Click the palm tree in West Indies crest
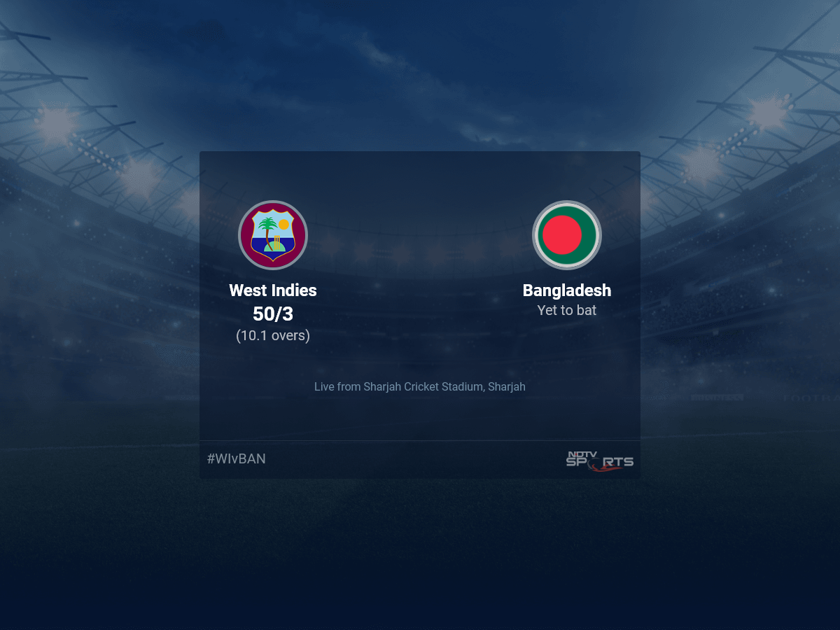 [x=267, y=232]
